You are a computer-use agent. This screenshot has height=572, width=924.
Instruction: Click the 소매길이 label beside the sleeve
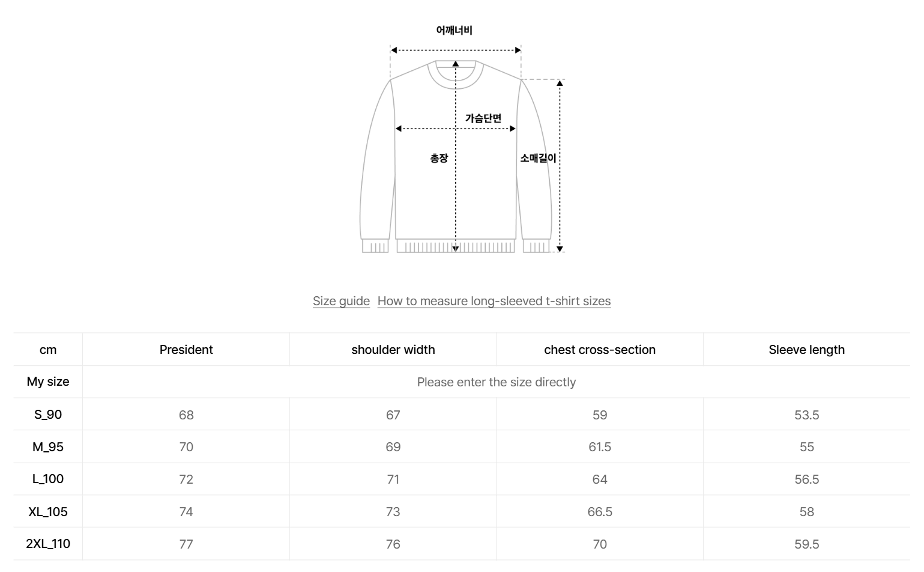[538, 158]
